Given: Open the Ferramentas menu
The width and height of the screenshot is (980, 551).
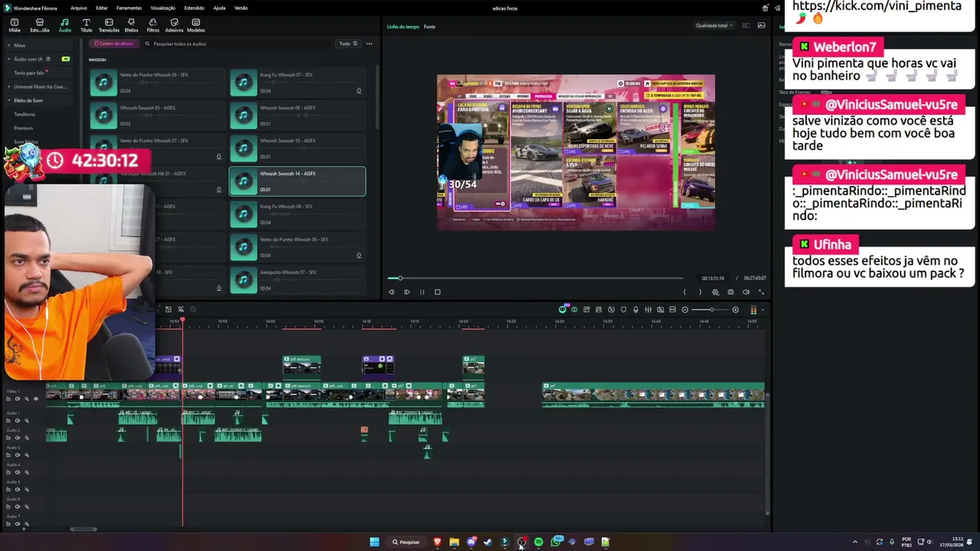Looking at the screenshot, I should (129, 8).
